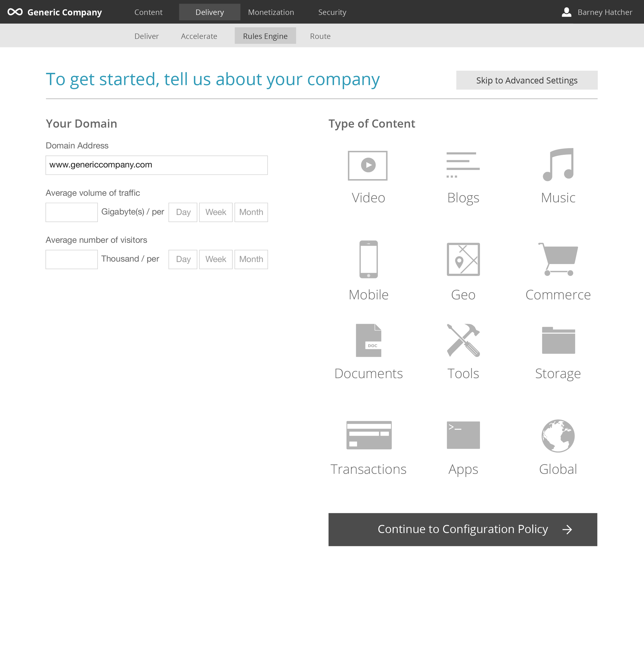The width and height of the screenshot is (644, 660).
Task: Click the Tools label text
Action: click(463, 374)
